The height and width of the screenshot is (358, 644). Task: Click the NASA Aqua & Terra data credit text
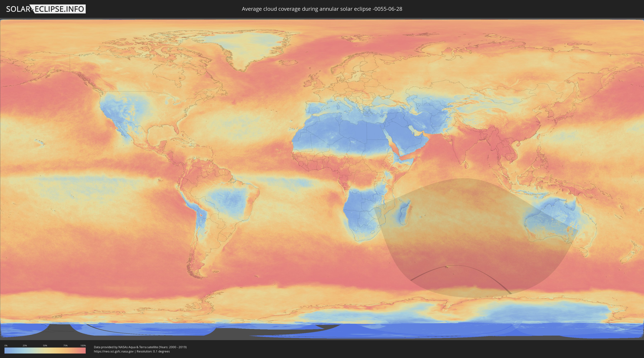(140, 347)
